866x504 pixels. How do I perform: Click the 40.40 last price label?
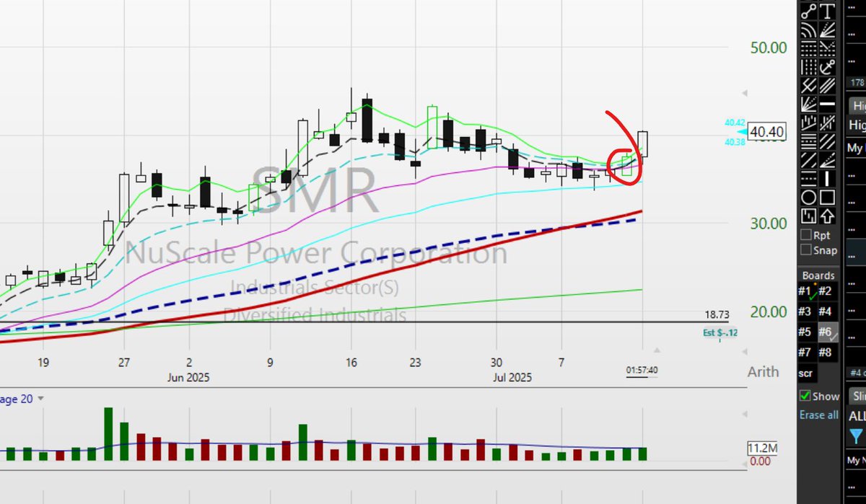(768, 132)
